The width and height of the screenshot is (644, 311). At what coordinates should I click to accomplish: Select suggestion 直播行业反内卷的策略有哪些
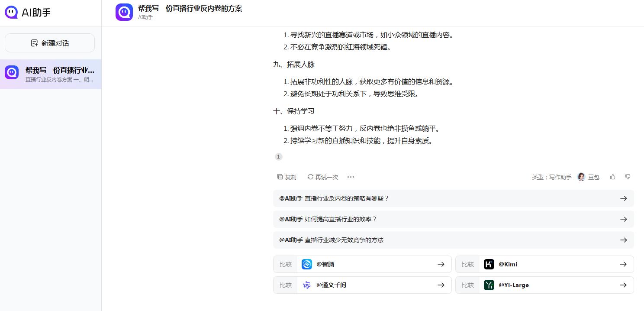[x=453, y=198]
